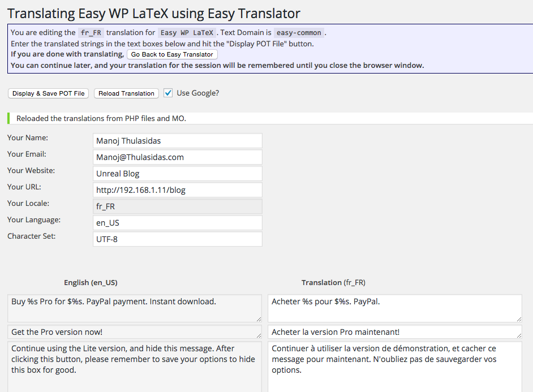The width and height of the screenshot is (533, 392).
Task: Click the 'Continuer à utiliser' translation box
Action: (394, 367)
